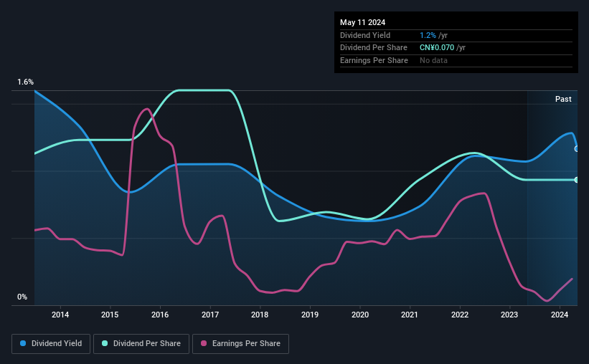Click the tooltip Dividend Yield row label
The image size is (589, 364).
[365, 35]
